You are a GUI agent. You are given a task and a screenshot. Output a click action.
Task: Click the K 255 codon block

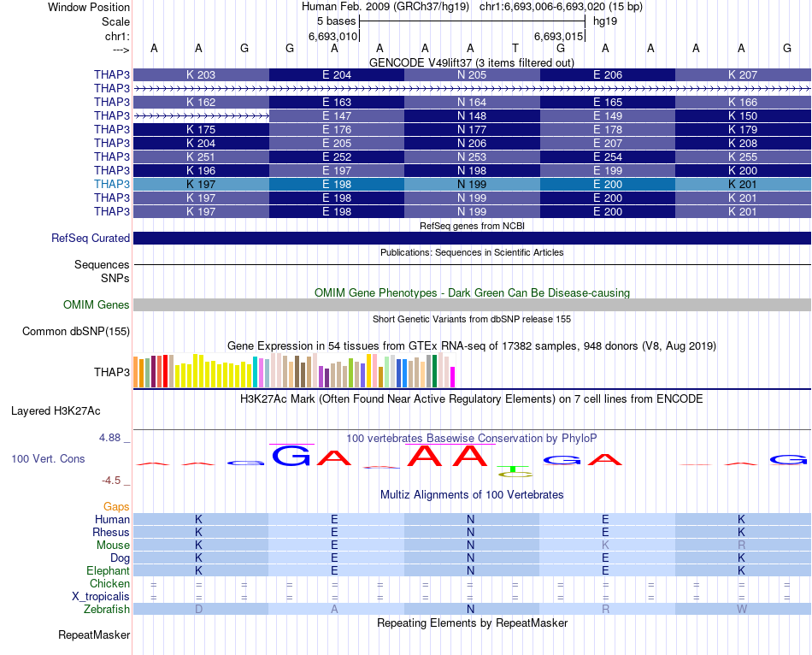click(743, 156)
